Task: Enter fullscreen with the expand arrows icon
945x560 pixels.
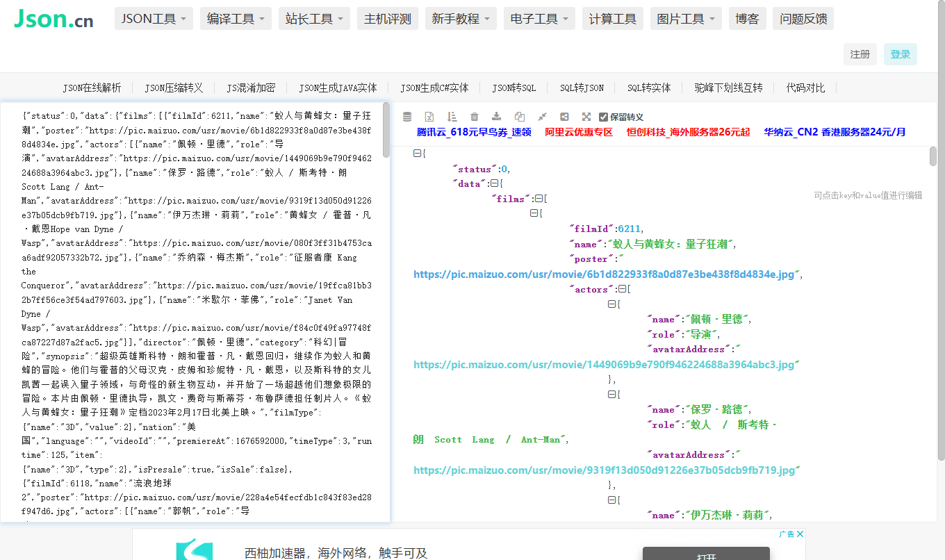Action: coord(586,117)
